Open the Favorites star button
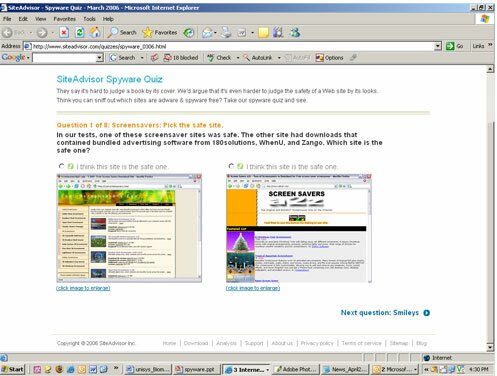Viewport: 497px width, 376px height. point(160,32)
